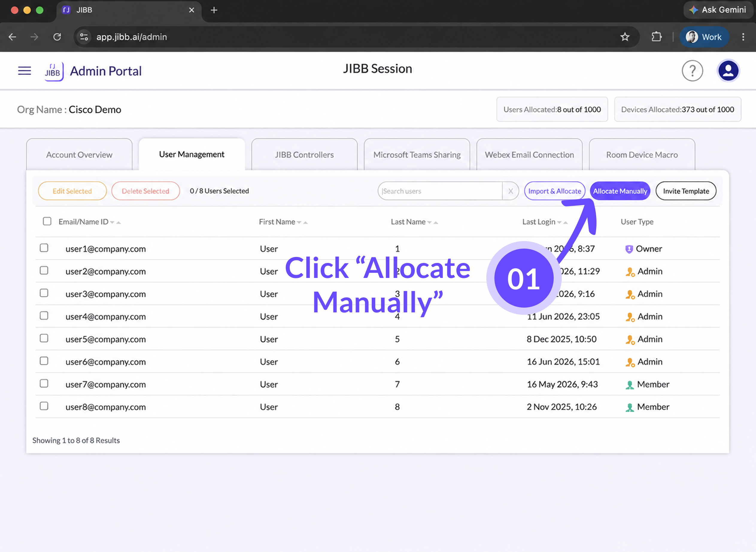Click the 'Showing 1 to 8 of 8 Results' text

point(76,440)
